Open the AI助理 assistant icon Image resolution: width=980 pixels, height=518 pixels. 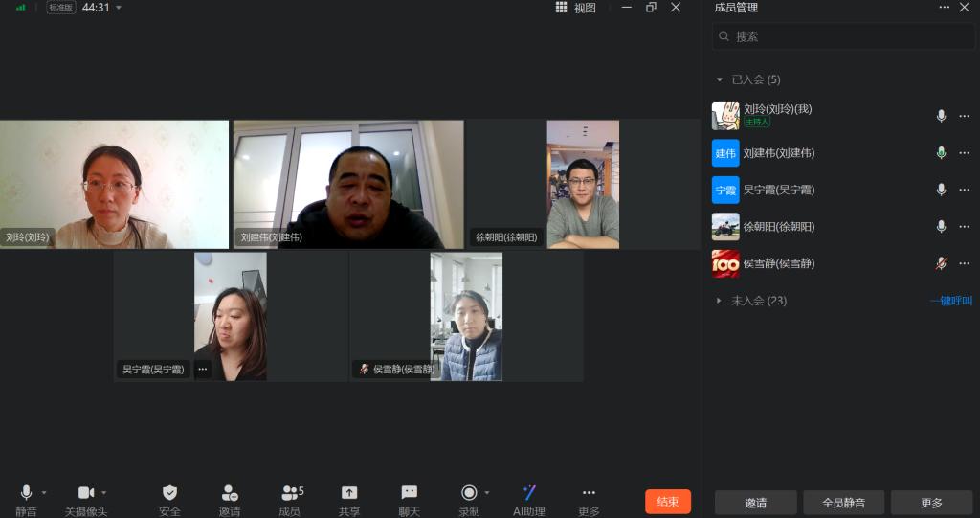[528, 493]
